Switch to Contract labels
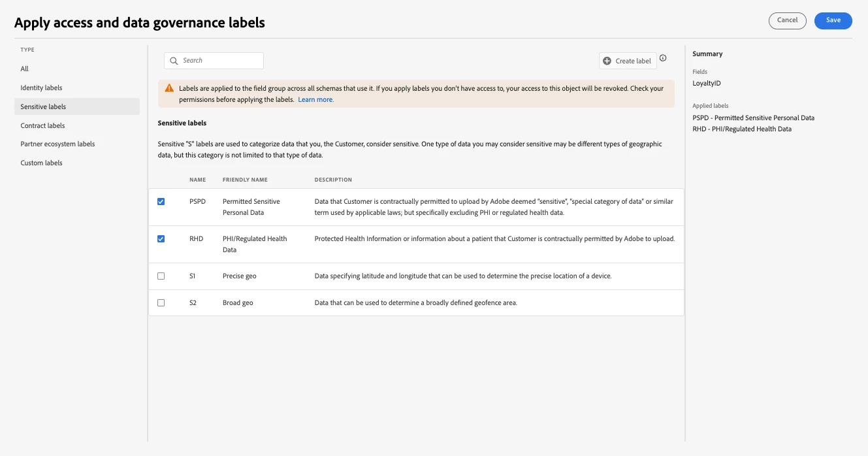 pyautogui.click(x=42, y=125)
